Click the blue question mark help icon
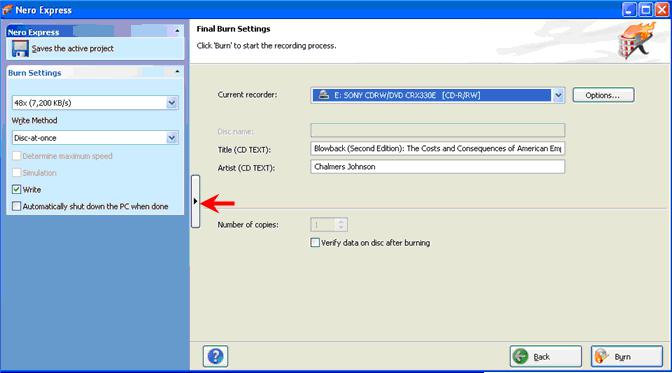 click(215, 356)
